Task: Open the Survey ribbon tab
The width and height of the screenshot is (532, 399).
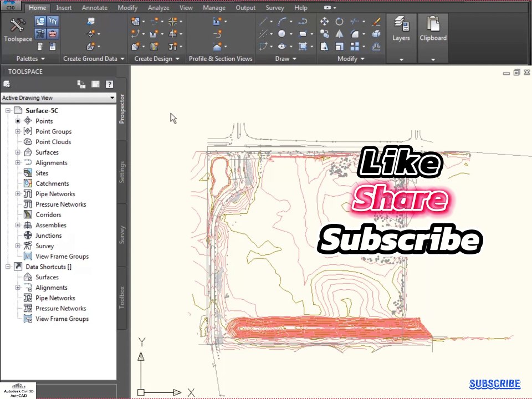Action: pyautogui.click(x=275, y=7)
